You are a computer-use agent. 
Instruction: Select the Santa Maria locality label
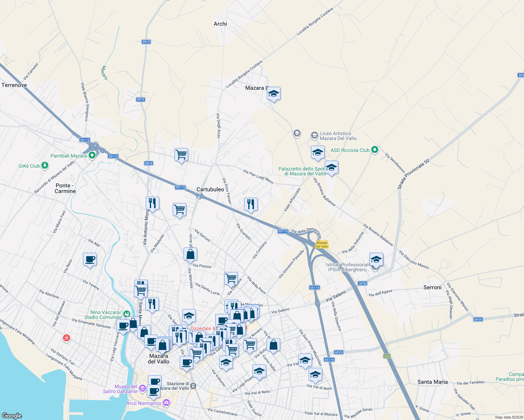pos(433,382)
